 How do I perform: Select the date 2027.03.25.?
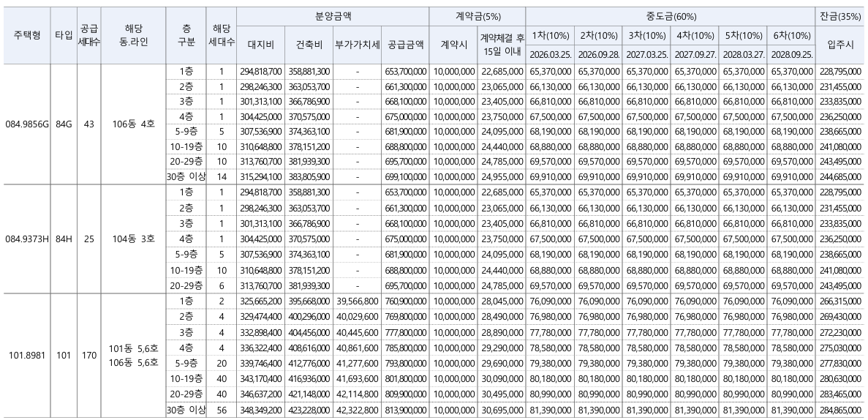(646, 55)
